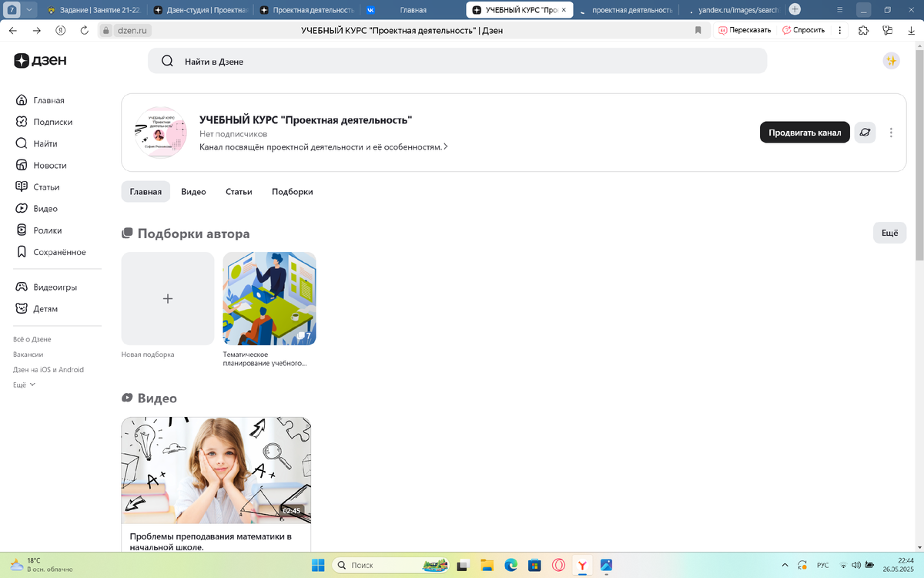
Task: Open the browser extensions puzzle icon
Action: click(863, 30)
